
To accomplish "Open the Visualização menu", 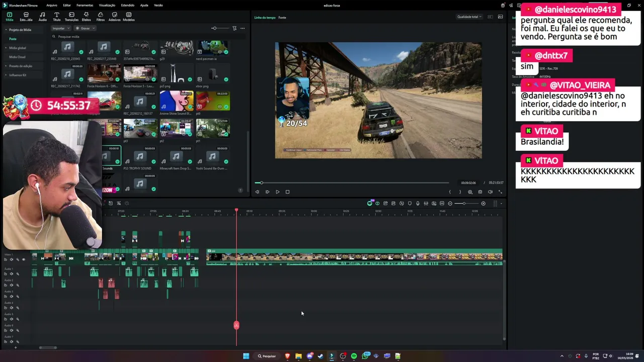I will (x=107, y=5).
